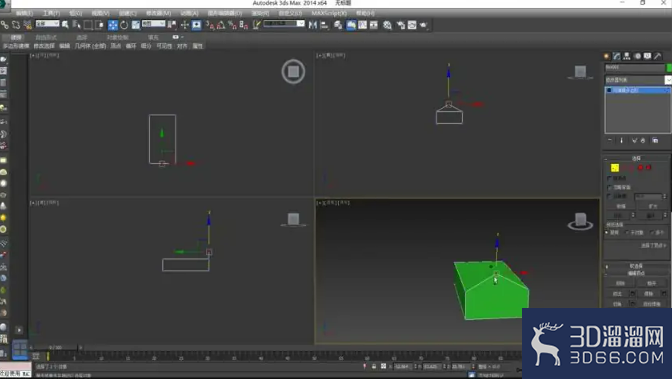This screenshot has width=672, height=379.
Task: Enable the 按角度 checkbox
Action: click(x=609, y=196)
